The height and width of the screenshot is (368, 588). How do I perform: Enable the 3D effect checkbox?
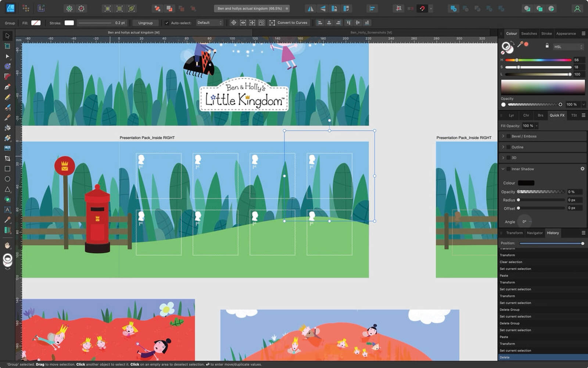coord(508,158)
